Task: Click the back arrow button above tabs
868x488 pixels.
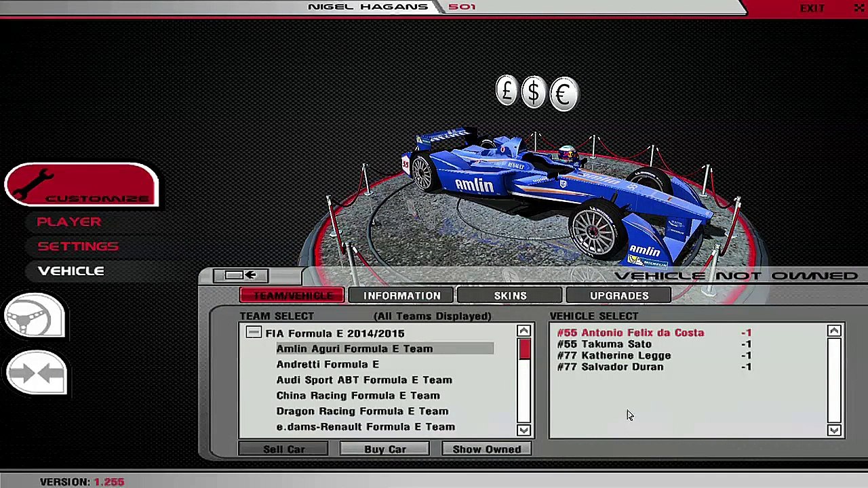Action: click(x=241, y=275)
